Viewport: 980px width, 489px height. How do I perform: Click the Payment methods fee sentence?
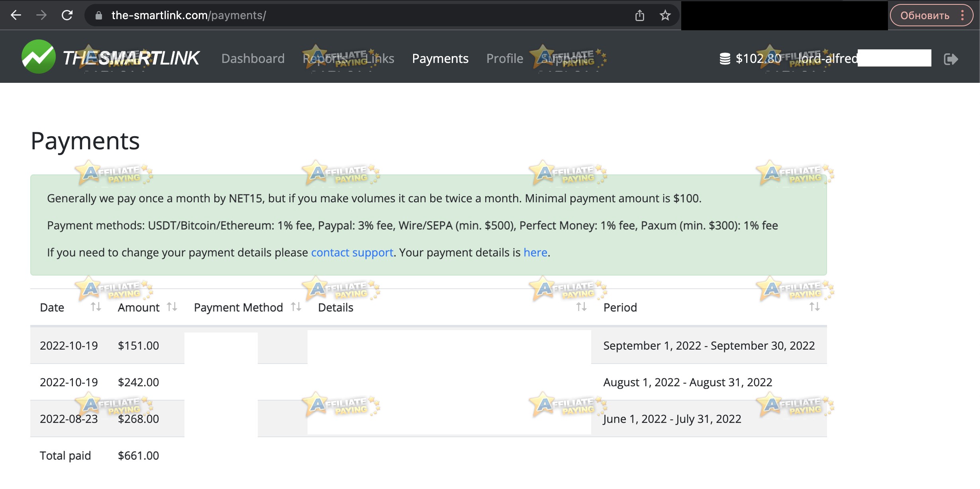coord(412,225)
